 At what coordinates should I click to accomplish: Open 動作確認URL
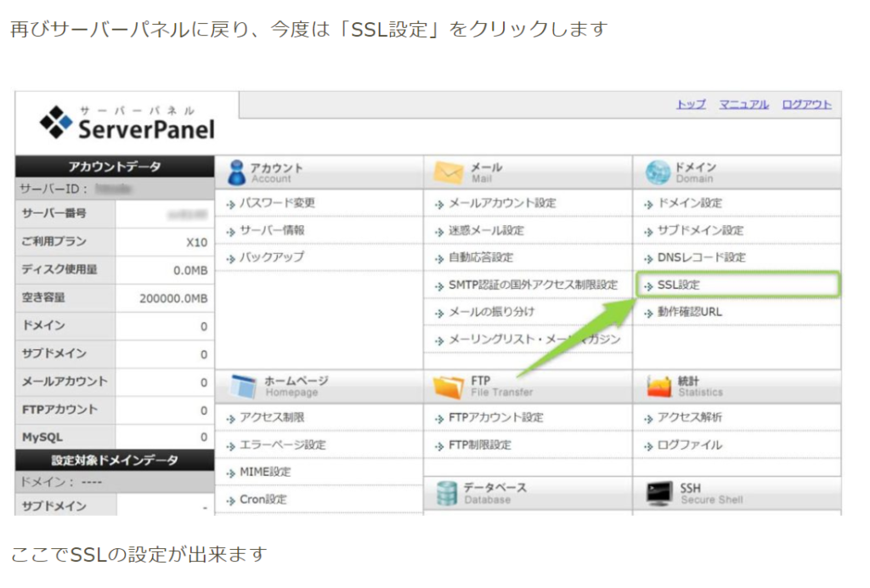tap(690, 312)
